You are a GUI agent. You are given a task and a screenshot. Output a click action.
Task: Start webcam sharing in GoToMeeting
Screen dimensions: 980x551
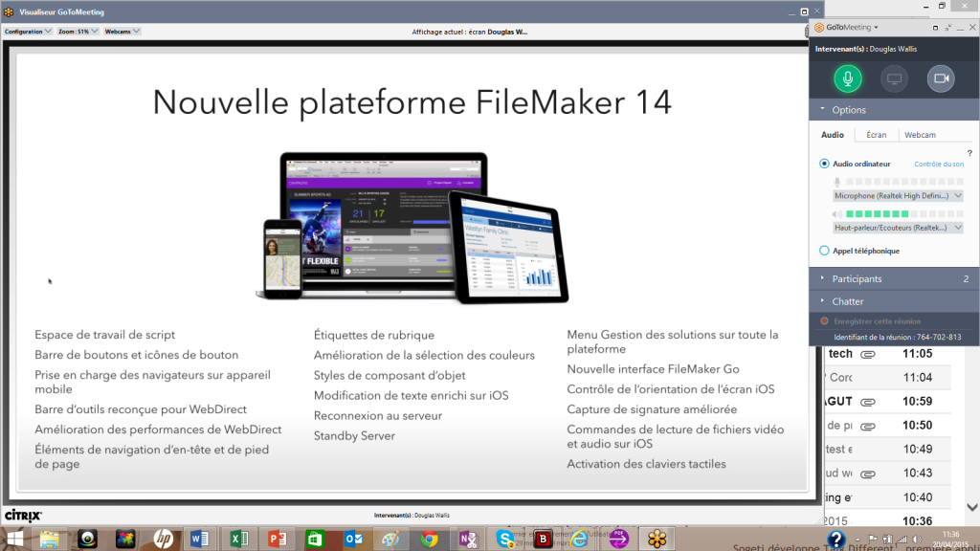coord(940,78)
